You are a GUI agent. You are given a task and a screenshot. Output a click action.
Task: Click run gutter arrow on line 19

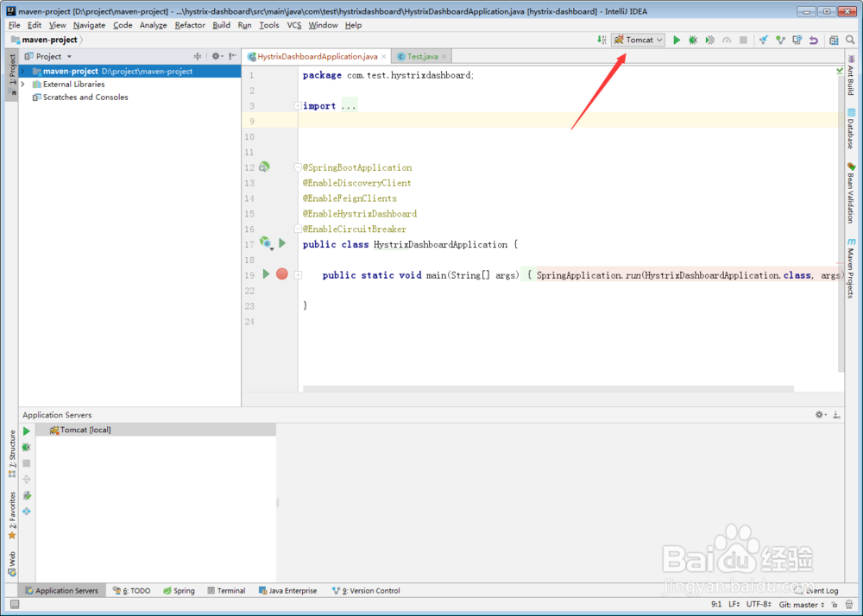(266, 273)
